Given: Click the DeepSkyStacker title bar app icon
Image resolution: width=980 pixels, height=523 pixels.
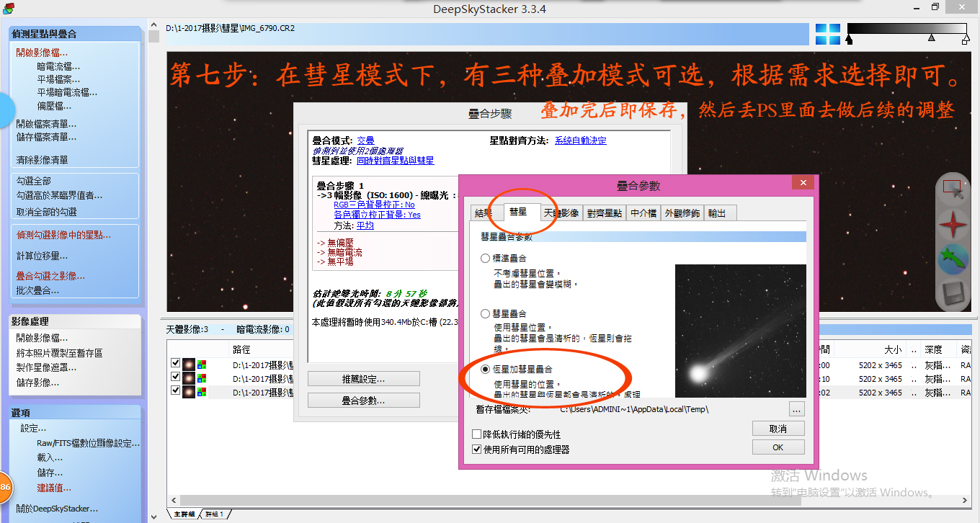Looking at the screenshot, I should 9,8.
